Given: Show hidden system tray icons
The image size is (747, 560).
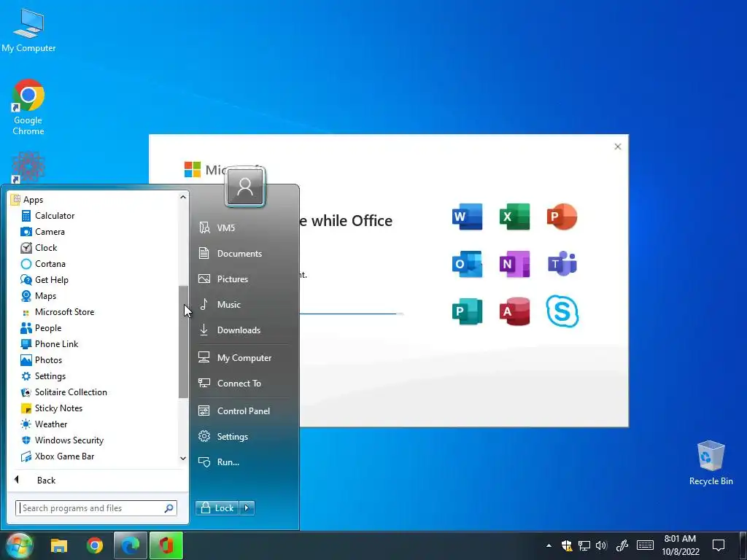Looking at the screenshot, I should pyautogui.click(x=549, y=545).
